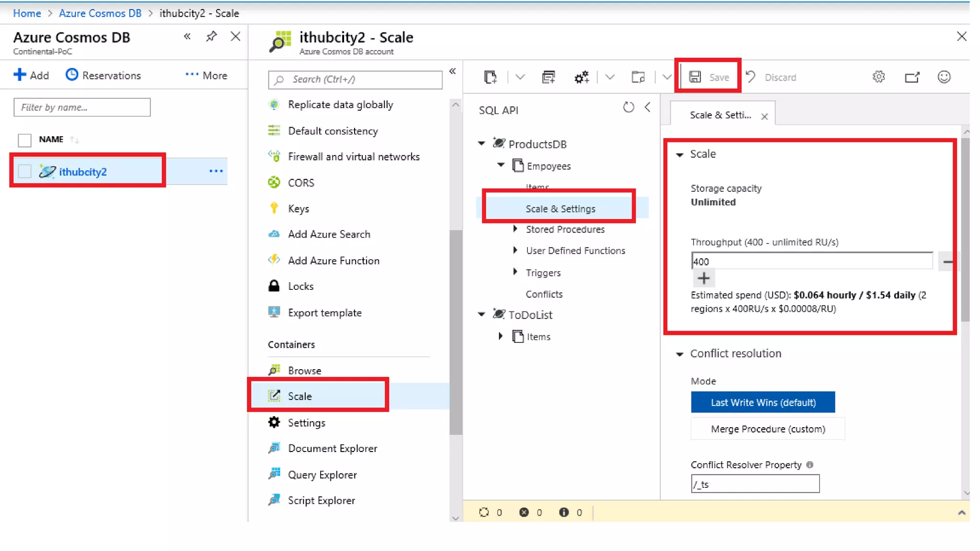Check the ithubcity2 row checkbox
980x551 pixels.
[24, 171]
